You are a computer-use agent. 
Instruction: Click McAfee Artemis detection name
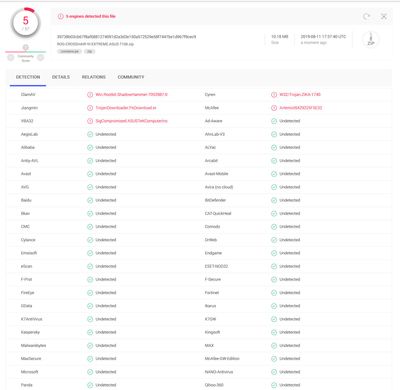click(x=301, y=108)
